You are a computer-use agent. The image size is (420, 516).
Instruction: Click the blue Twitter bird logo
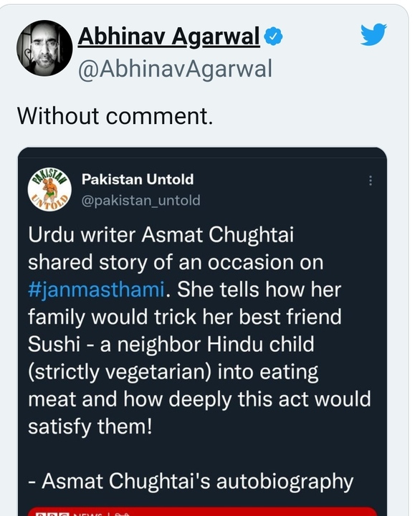click(373, 34)
